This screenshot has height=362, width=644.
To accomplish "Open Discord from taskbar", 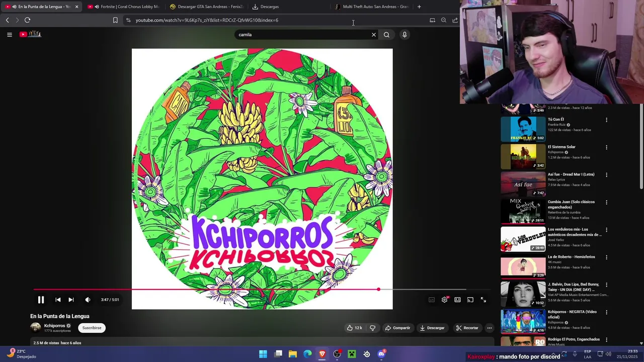I will [x=381, y=354].
